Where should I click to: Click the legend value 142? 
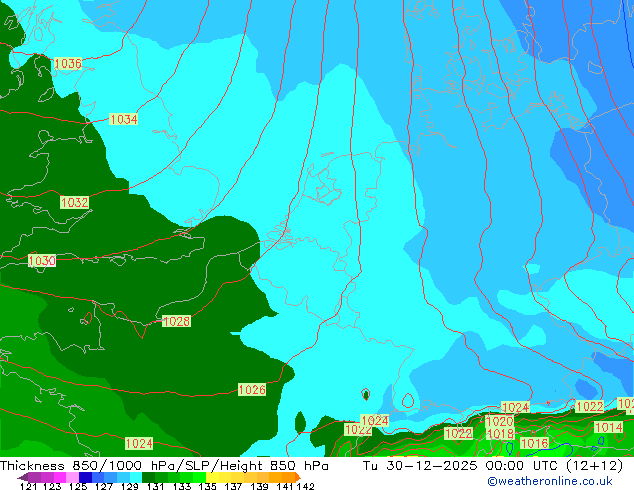point(305,486)
